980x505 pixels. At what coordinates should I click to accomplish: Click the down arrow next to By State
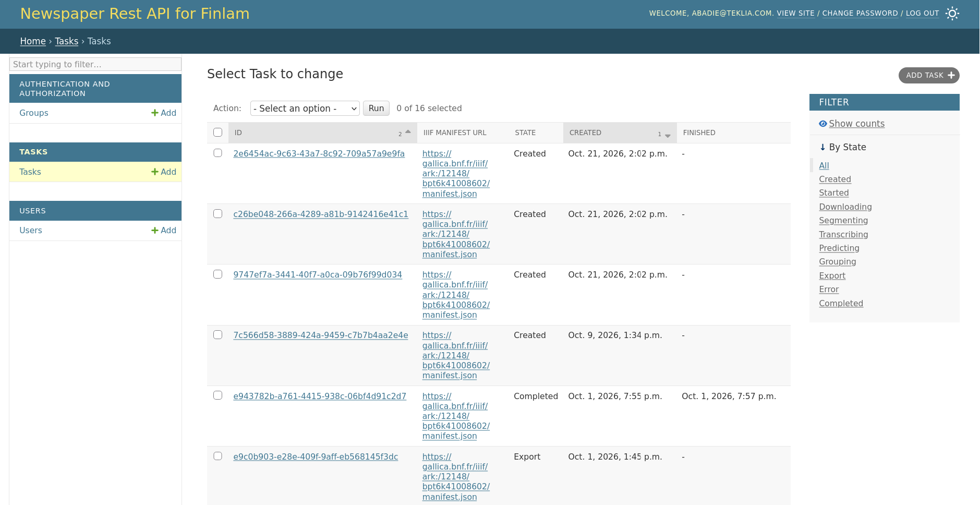[x=822, y=147]
